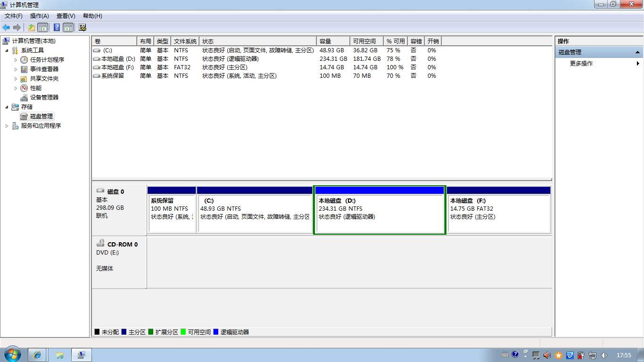This screenshot has width=644, height=362.
Task: Expand the 共享文件夹 node
Action: pyautogui.click(x=16, y=79)
